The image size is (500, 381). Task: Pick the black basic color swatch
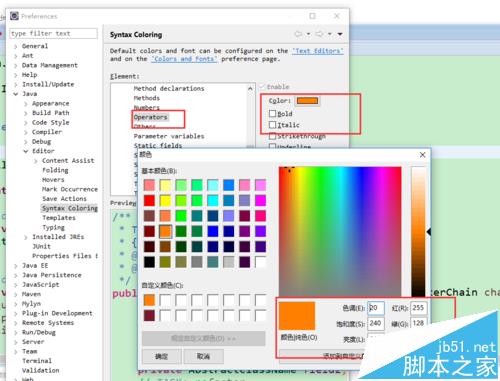click(x=149, y=262)
